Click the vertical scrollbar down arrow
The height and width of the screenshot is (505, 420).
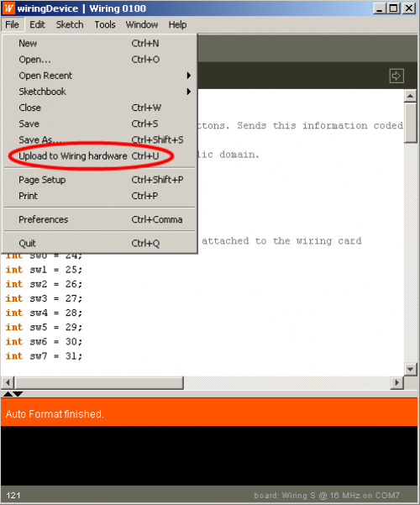[410, 369]
